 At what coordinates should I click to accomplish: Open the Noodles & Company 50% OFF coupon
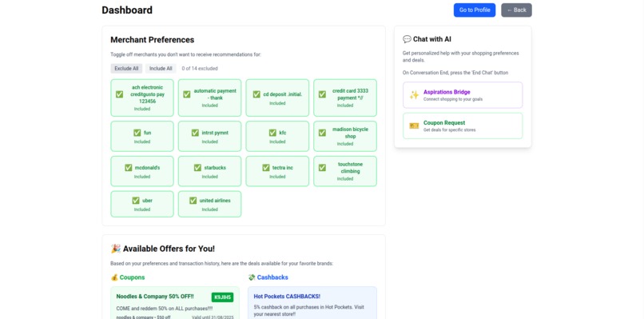(x=175, y=303)
